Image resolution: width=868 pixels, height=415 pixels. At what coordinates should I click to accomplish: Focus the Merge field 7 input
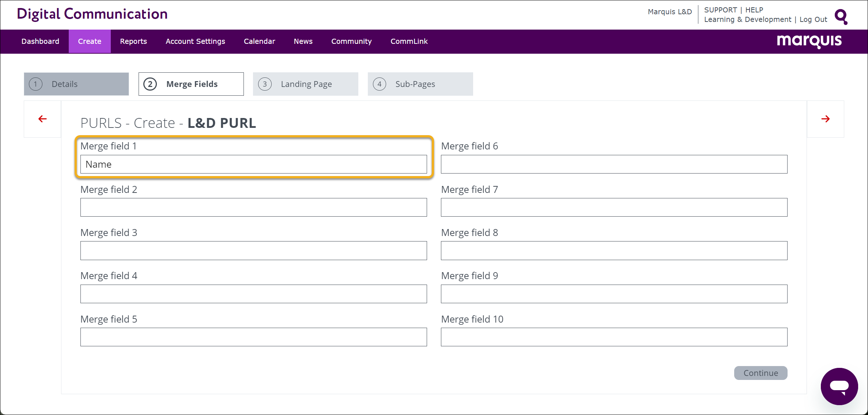coord(614,207)
